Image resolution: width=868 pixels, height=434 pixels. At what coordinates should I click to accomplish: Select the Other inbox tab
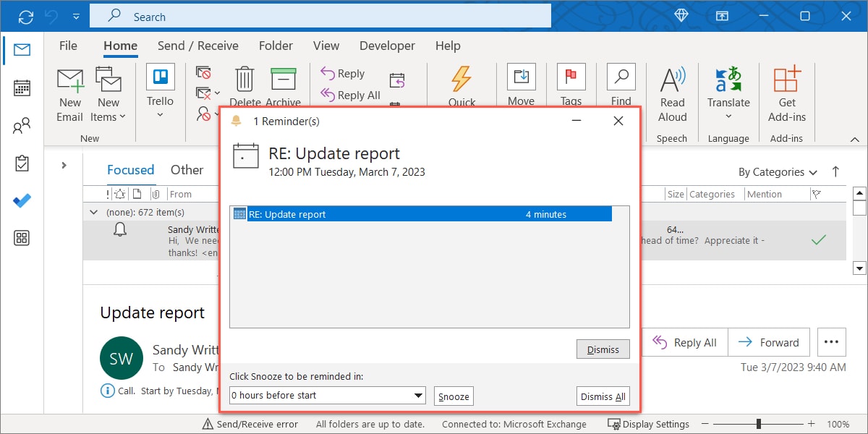(x=187, y=169)
